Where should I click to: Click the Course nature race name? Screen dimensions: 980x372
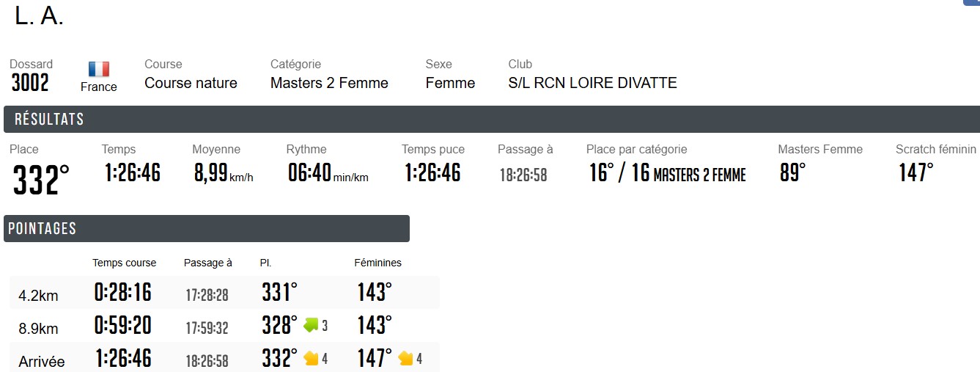191,83
